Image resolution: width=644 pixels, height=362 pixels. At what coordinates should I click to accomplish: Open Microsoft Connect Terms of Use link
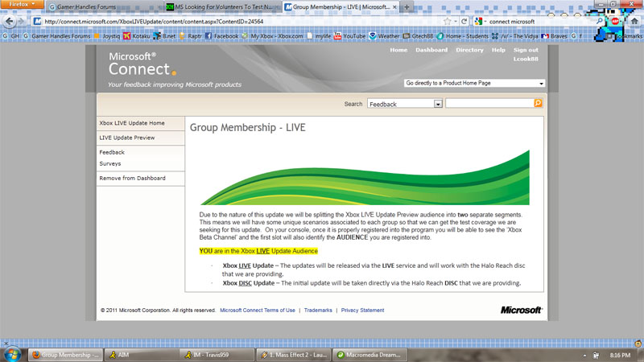258,311
